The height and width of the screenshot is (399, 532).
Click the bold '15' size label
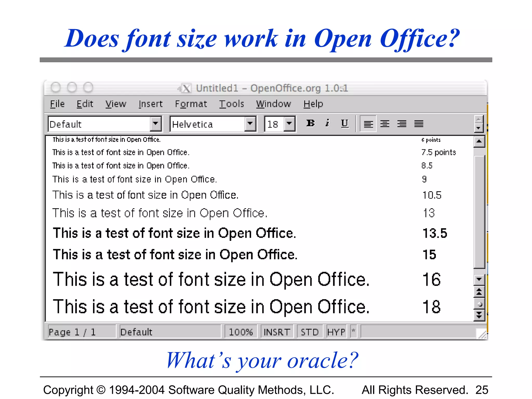click(x=429, y=255)
